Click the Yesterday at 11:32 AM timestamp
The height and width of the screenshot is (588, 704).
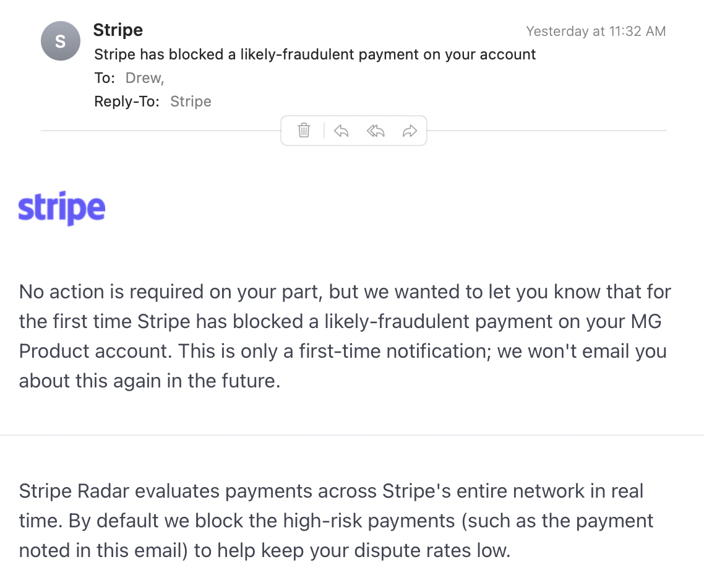coord(596,31)
